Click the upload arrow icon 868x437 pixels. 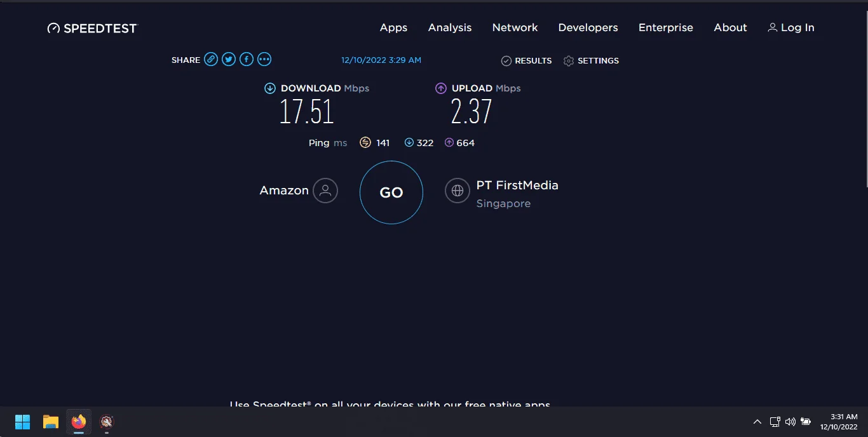441,88
